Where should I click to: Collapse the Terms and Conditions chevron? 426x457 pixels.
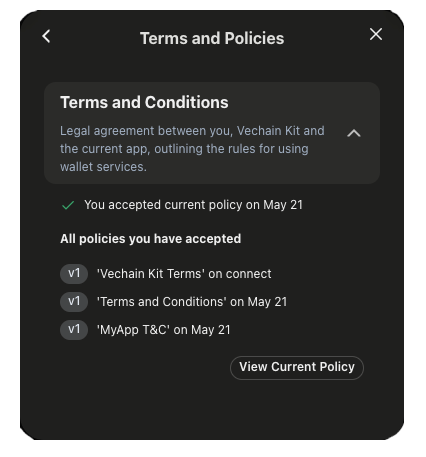pyautogui.click(x=354, y=133)
